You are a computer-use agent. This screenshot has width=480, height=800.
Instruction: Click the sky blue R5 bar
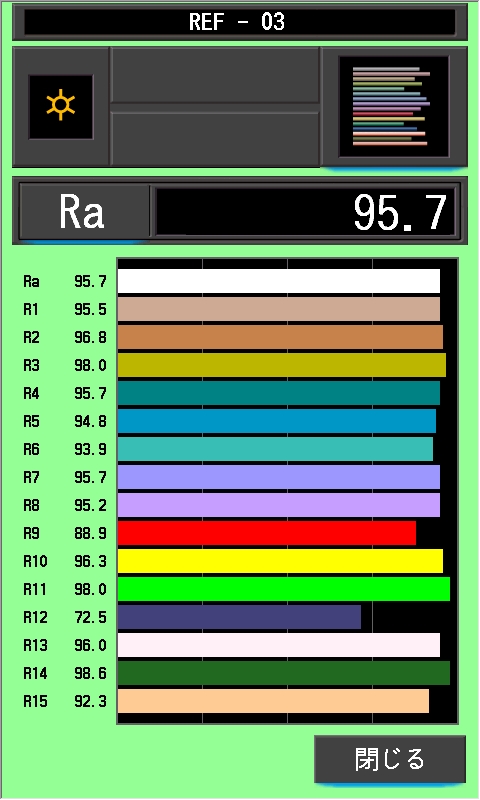point(277,421)
